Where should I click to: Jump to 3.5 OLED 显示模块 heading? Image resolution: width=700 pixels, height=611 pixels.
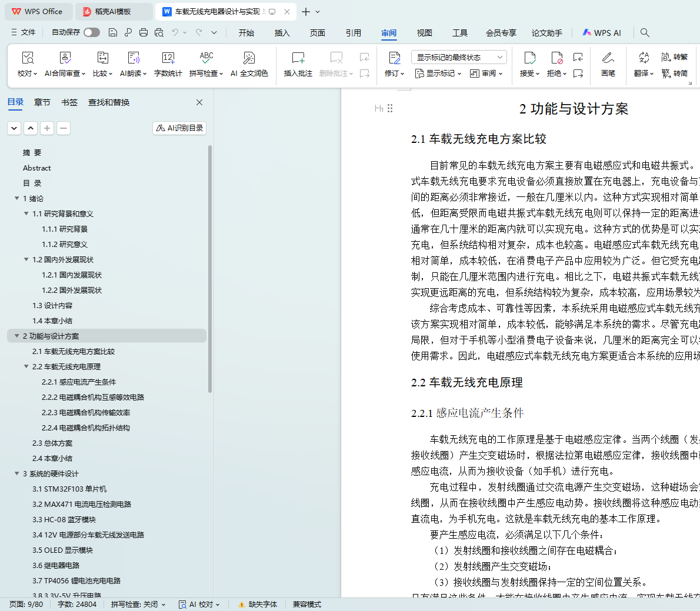tap(62, 550)
